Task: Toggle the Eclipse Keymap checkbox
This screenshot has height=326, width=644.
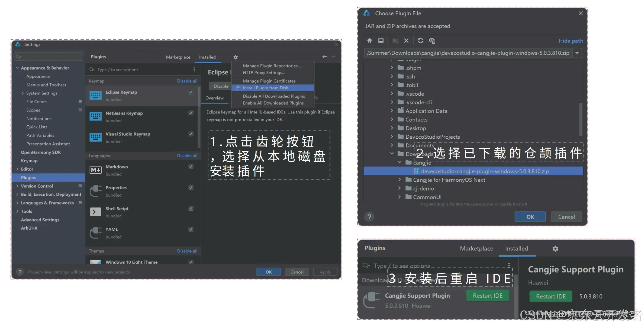Action: pyautogui.click(x=191, y=92)
